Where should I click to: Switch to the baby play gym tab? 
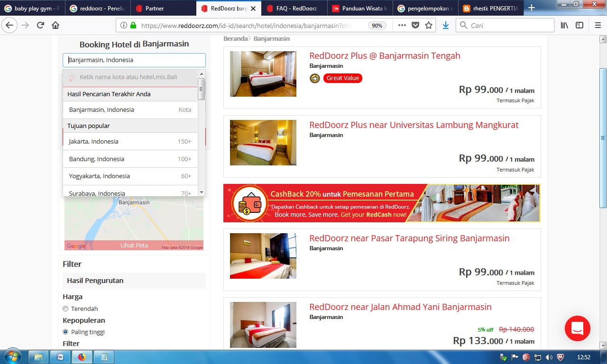click(x=33, y=8)
